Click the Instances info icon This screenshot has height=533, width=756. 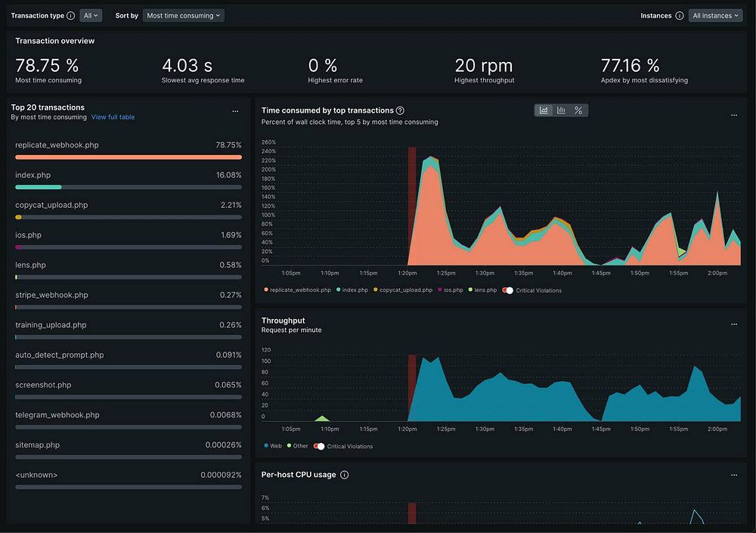[680, 15]
